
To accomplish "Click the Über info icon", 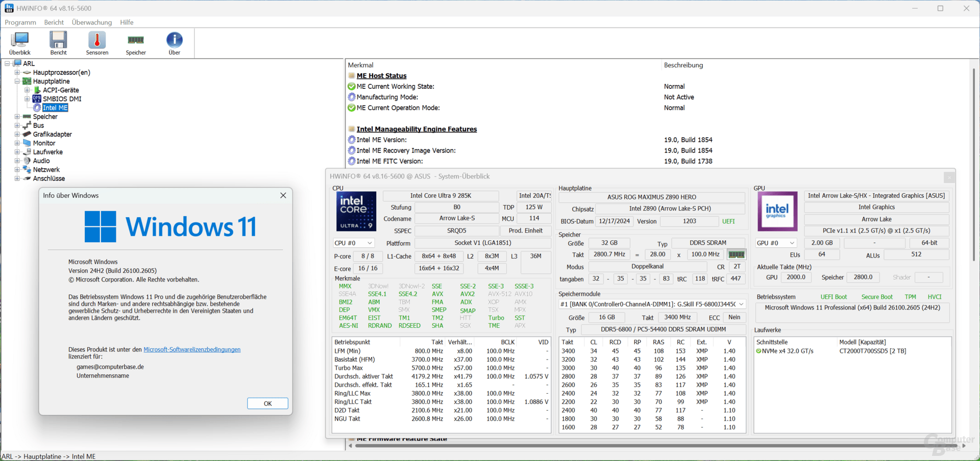I will [x=175, y=40].
